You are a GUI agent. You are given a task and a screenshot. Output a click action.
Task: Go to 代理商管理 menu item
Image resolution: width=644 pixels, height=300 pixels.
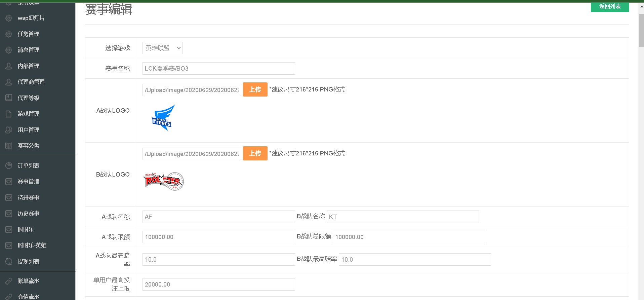click(31, 82)
